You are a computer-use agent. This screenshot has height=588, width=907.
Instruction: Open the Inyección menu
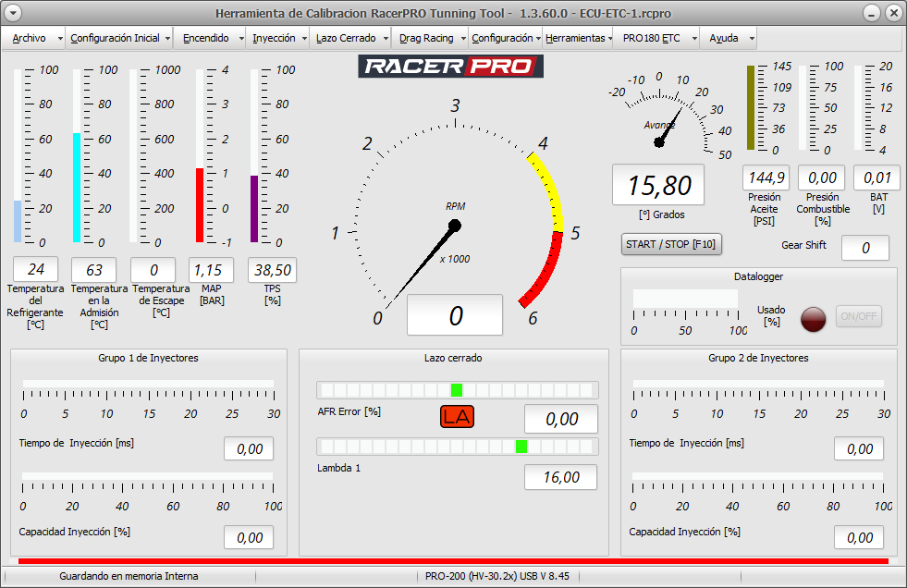click(279, 38)
